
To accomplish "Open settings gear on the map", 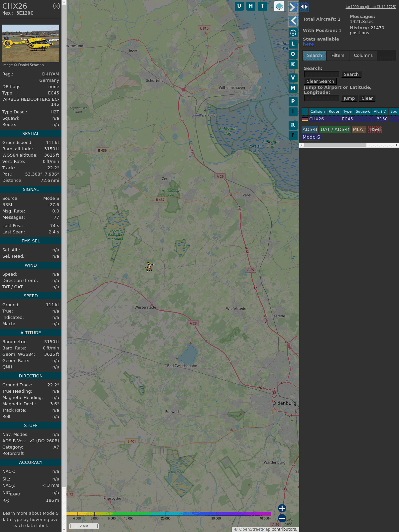I will point(293,33).
